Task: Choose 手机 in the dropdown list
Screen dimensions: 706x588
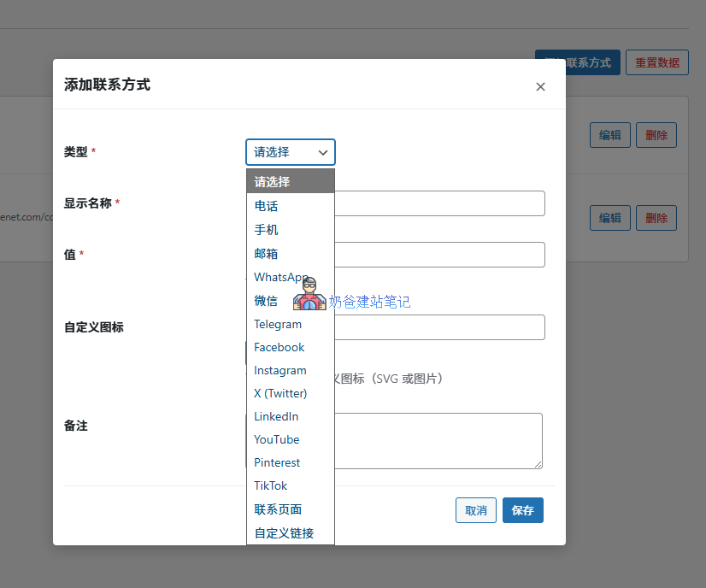Action: (266, 230)
